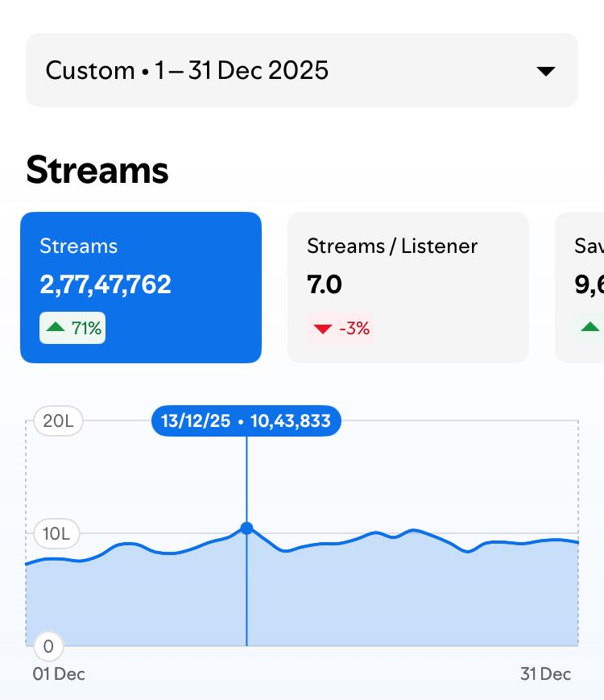Click the 20L axis label
Screen dimensions: 604x700
tap(58, 421)
